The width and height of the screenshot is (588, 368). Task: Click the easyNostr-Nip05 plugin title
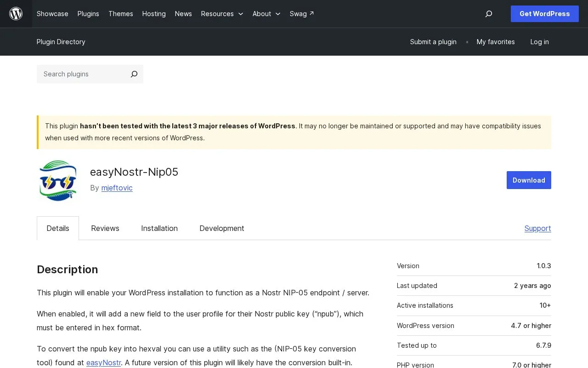coord(134,172)
